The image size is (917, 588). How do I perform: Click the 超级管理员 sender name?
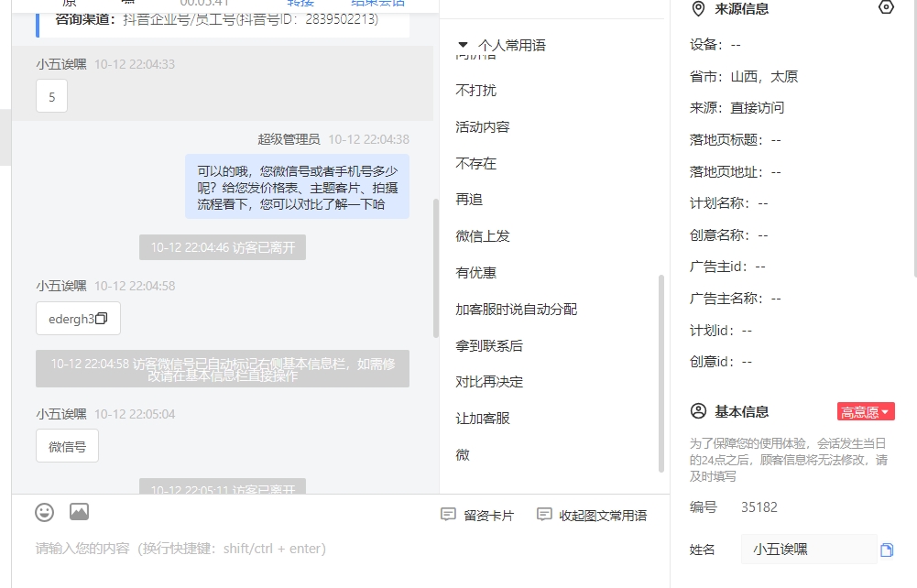(x=289, y=139)
